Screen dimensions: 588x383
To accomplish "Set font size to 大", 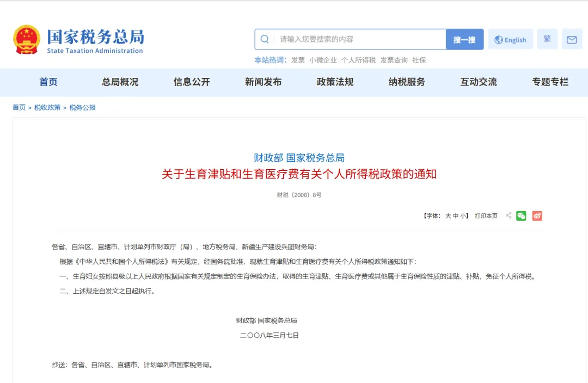I will point(448,216).
